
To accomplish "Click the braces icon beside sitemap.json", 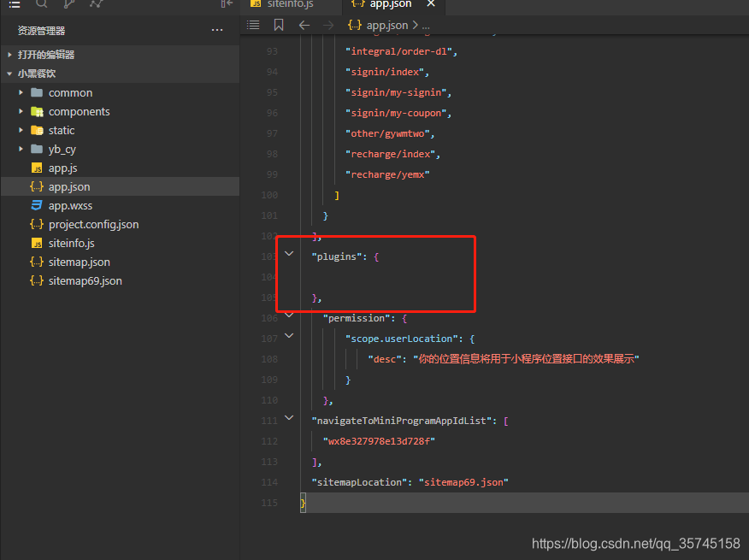I will click(37, 262).
